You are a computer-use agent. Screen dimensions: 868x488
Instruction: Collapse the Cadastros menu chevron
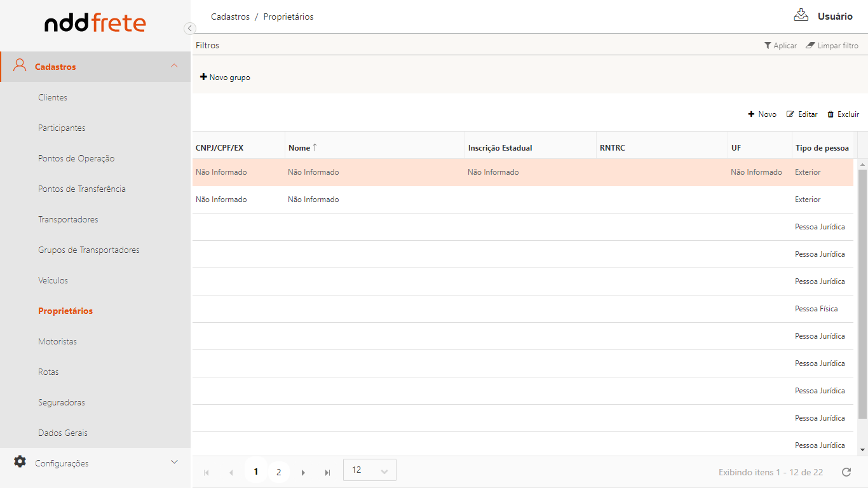pyautogui.click(x=174, y=66)
